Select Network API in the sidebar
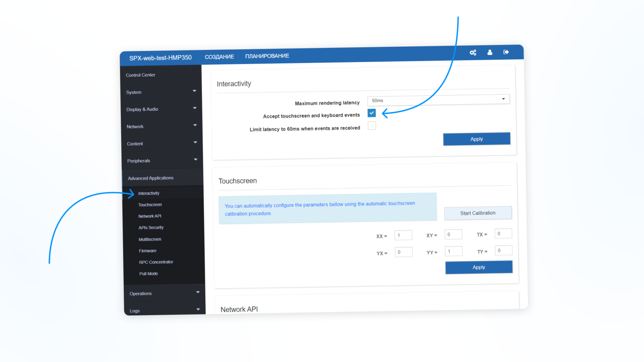The image size is (644, 362). coord(149,216)
